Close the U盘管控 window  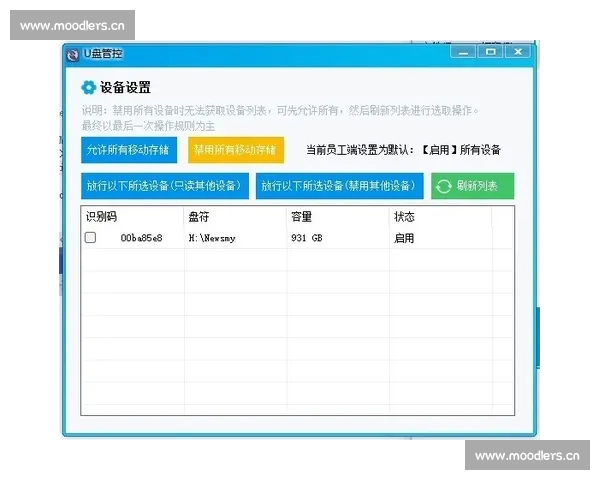click(x=518, y=51)
